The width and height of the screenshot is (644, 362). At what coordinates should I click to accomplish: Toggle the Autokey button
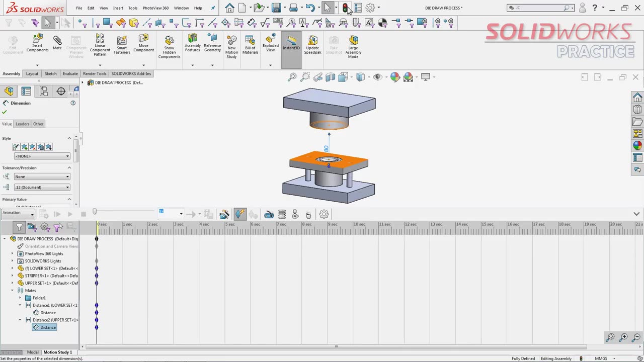(x=240, y=215)
